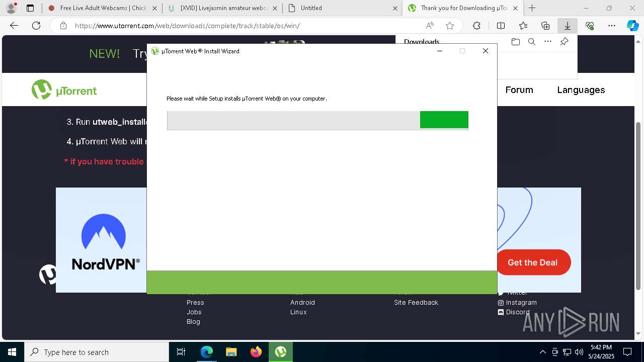
Task: Open Browser essentials heart icon
Action: (590, 26)
